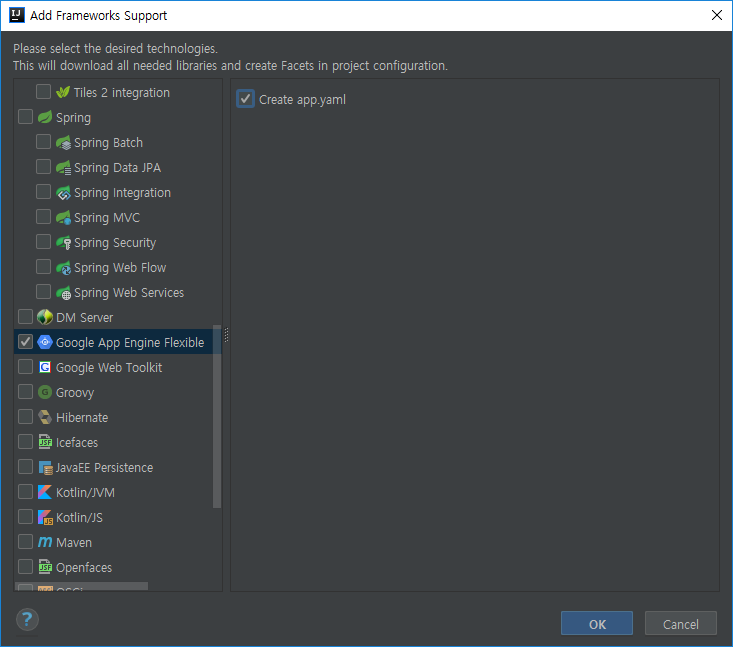Click the Kotlin/JVM icon
733x647 pixels.
(45, 492)
